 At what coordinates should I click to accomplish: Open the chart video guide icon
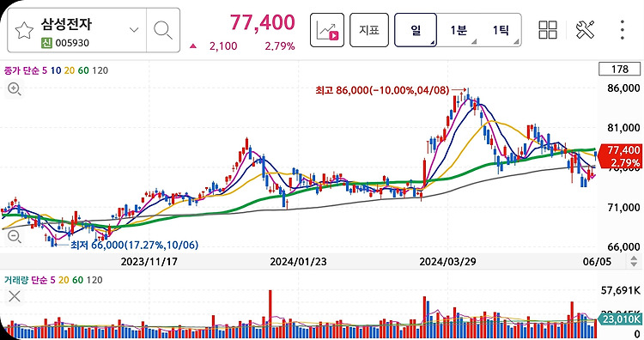pyautogui.click(x=327, y=30)
